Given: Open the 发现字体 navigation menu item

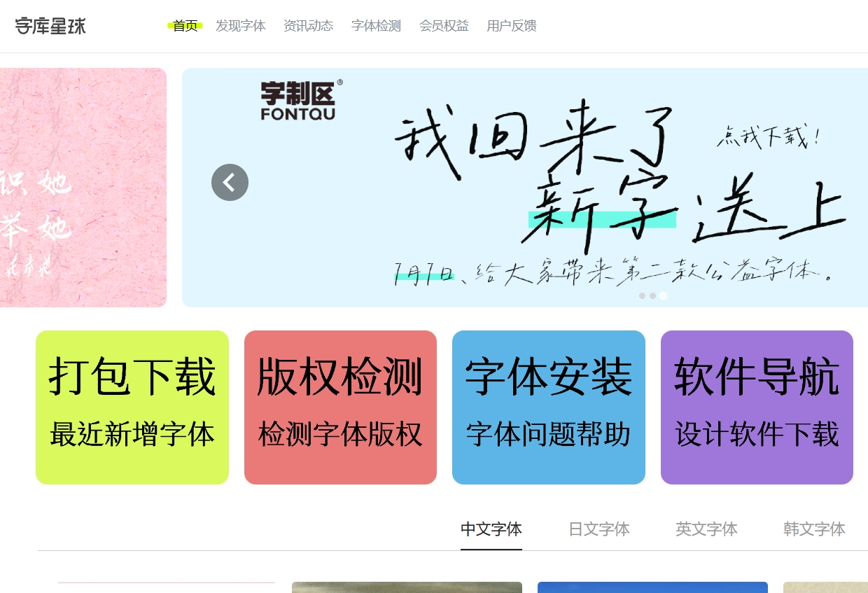Looking at the screenshot, I should [x=241, y=26].
